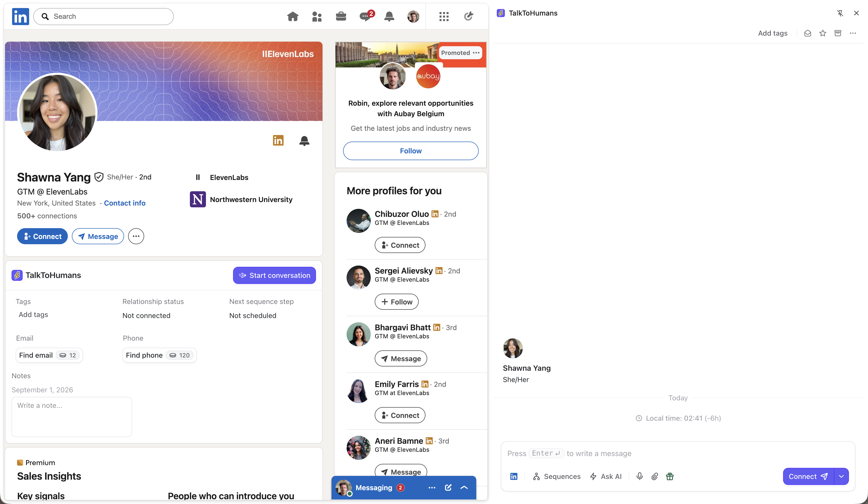Find phone for this contact

(159, 355)
